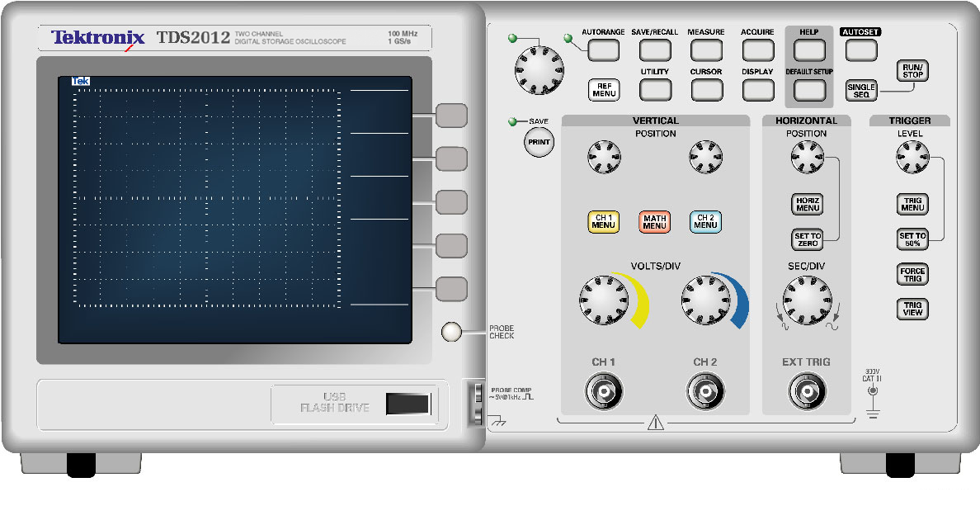Click the TDS2012 model label

(193, 37)
